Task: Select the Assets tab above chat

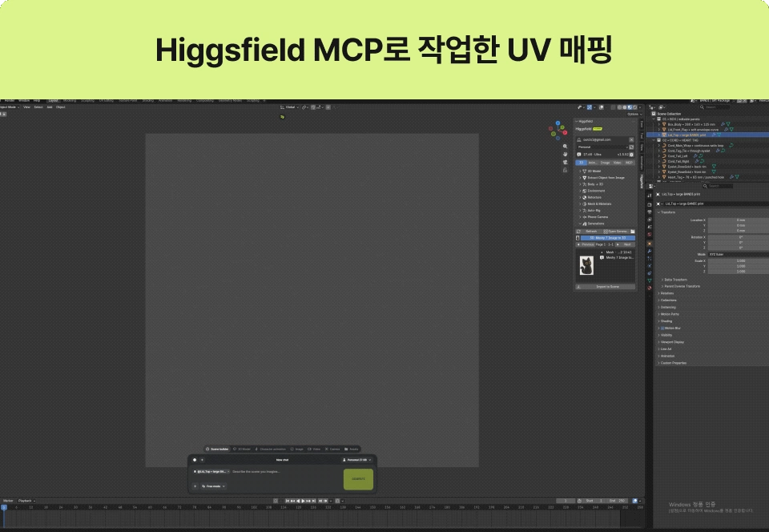Action: click(351, 449)
